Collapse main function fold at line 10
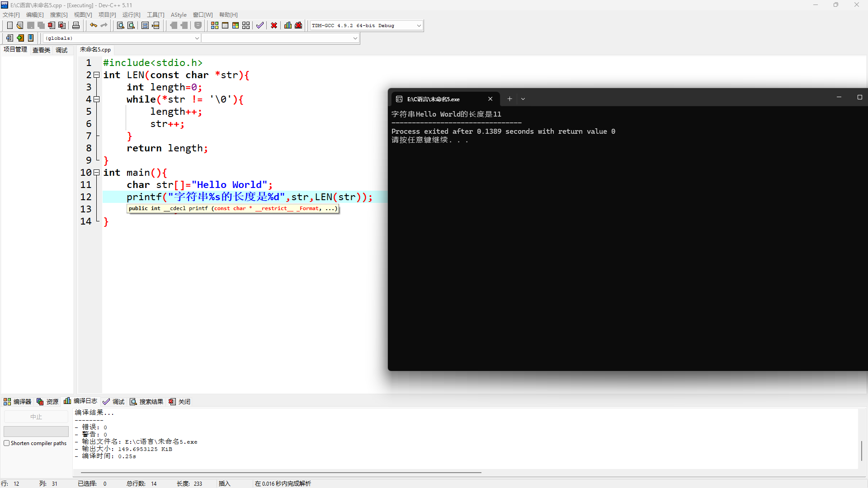The height and width of the screenshot is (488, 868). tap(96, 173)
